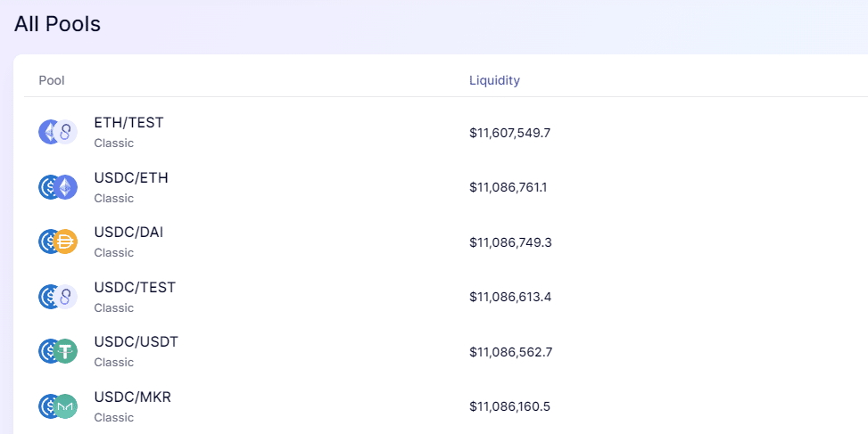Open the USDC/ETH pool name

(x=131, y=178)
